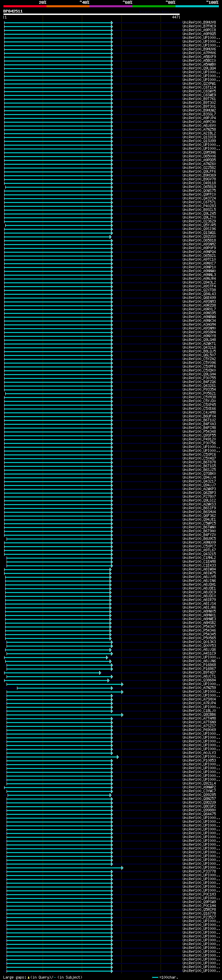Open hit label UniRef100_Q38684

coord(199,680)
